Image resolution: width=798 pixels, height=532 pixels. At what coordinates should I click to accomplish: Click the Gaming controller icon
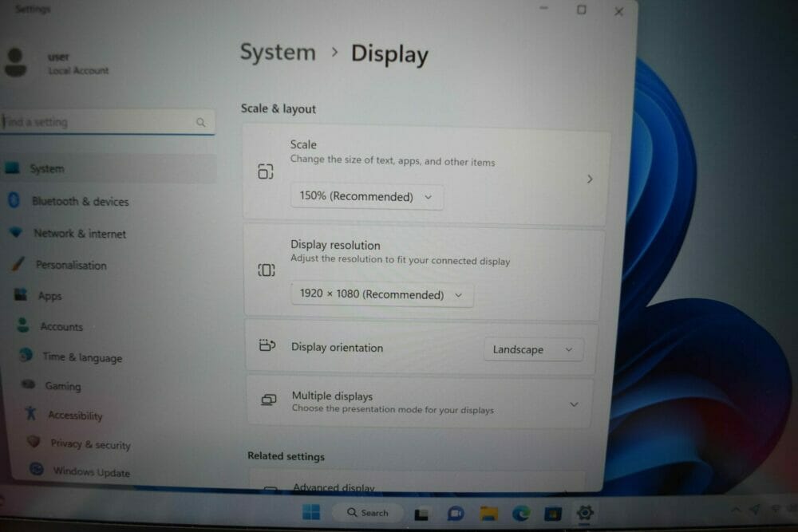pos(29,384)
